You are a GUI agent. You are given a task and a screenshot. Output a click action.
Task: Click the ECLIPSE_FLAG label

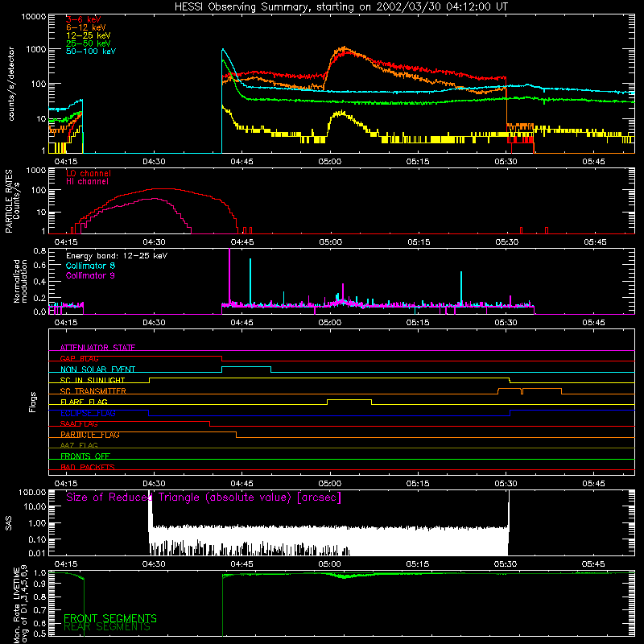coord(88,413)
